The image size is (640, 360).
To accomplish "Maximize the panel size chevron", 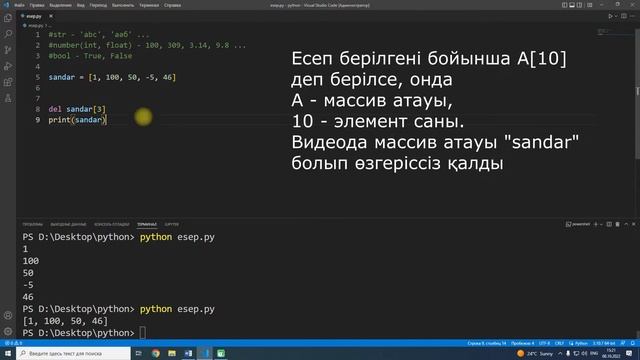I will (x=626, y=224).
